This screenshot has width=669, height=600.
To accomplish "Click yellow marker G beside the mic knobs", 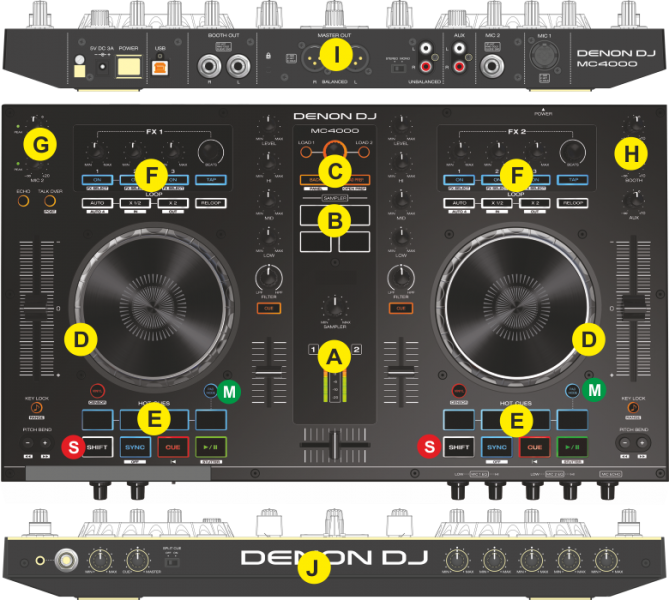I will 40,146.
